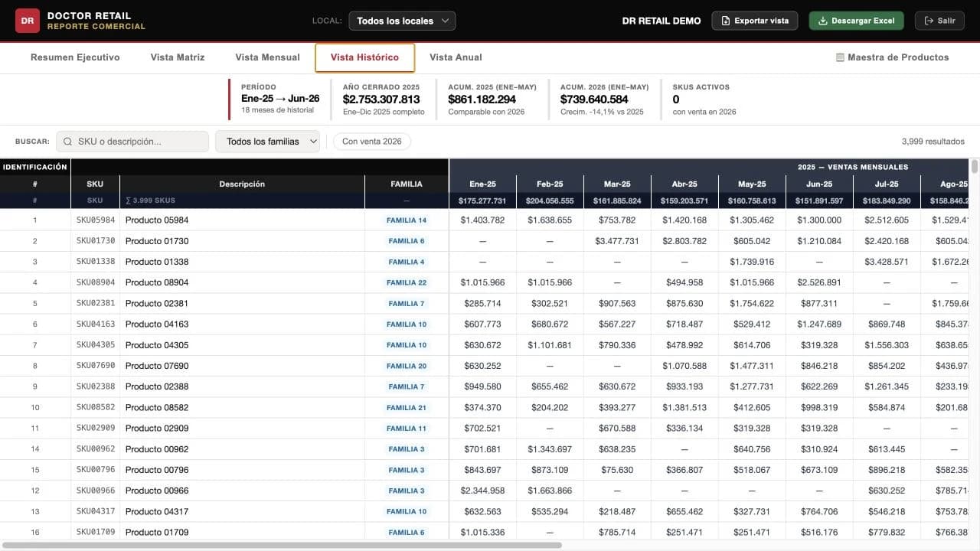Viewport: 980px width, 551px height.
Task: Click the Ene-25 column header
Action: pyautogui.click(x=482, y=184)
